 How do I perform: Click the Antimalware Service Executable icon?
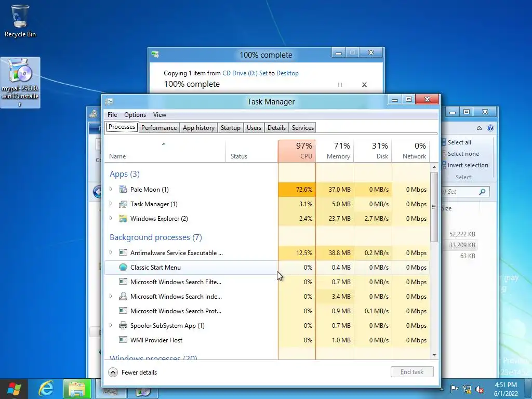(123, 253)
